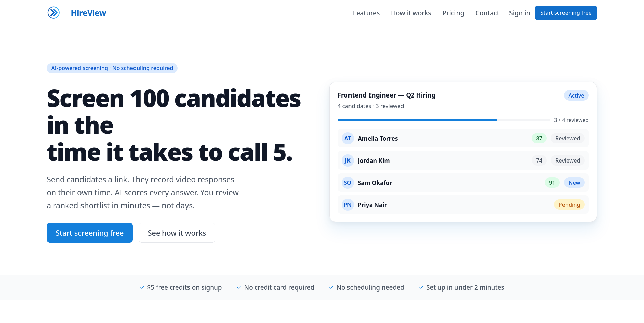Toggle Sam Okafor's New badge
The width and height of the screenshot is (644, 323).
pos(574,183)
